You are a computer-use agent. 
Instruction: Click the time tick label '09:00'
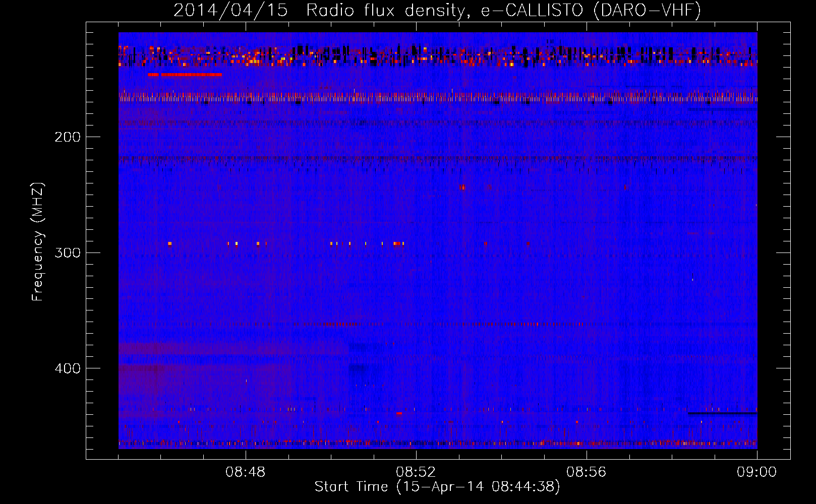(x=756, y=472)
